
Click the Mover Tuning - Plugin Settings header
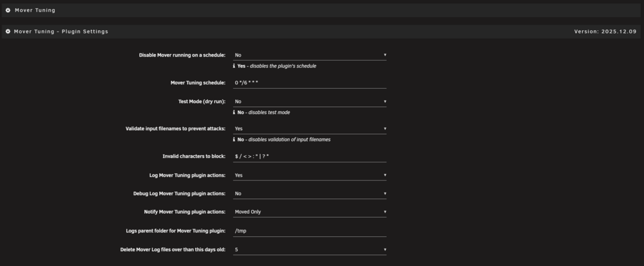(x=321, y=32)
